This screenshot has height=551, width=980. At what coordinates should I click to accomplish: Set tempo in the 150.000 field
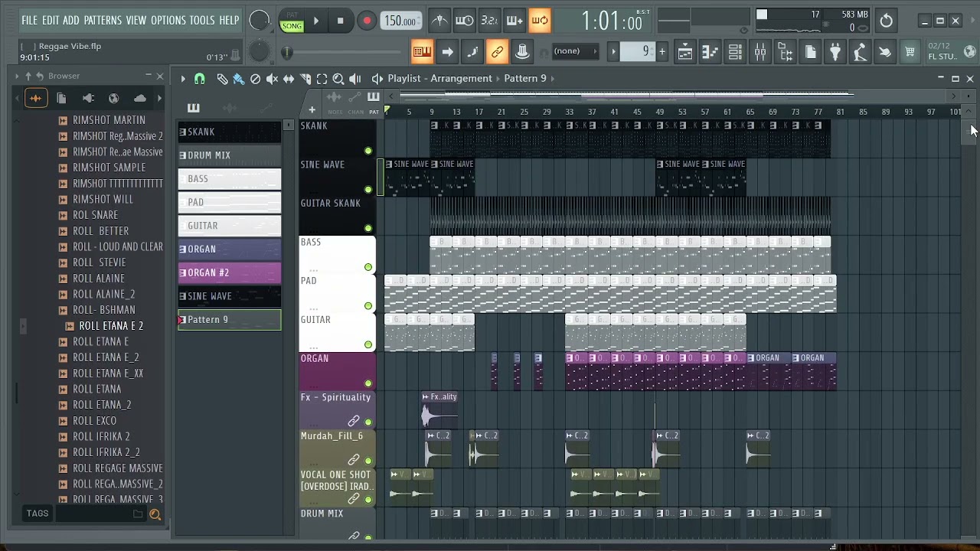(400, 21)
